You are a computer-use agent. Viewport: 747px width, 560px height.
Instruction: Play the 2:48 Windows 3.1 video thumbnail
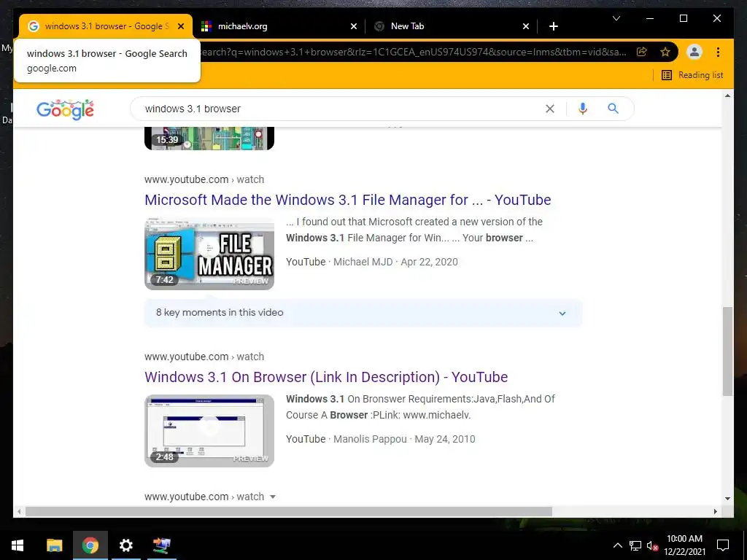coord(209,431)
